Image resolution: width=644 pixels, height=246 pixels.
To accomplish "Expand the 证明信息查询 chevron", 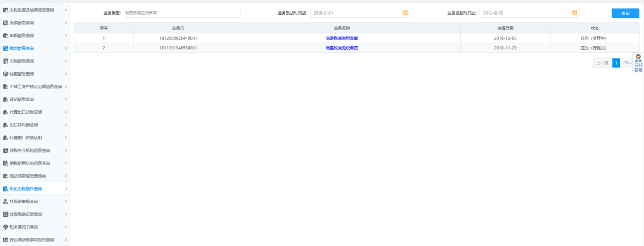I will pyautogui.click(x=66, y=100).
